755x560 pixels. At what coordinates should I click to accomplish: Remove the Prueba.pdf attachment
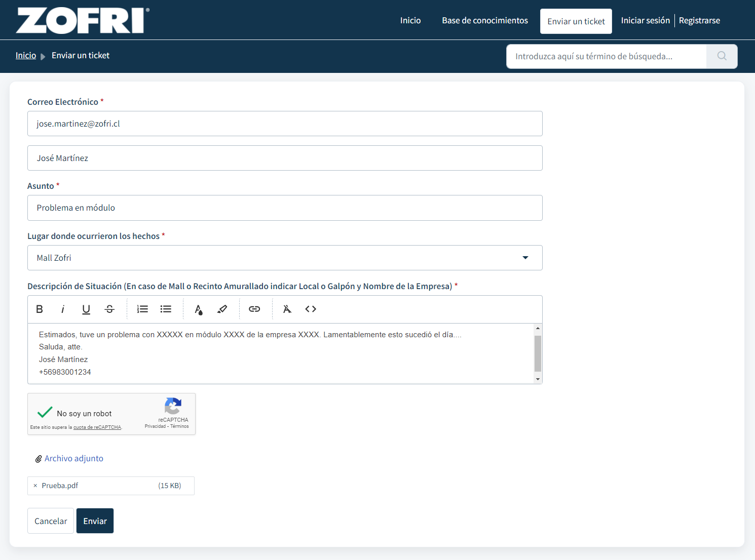[x=35, y=486]
